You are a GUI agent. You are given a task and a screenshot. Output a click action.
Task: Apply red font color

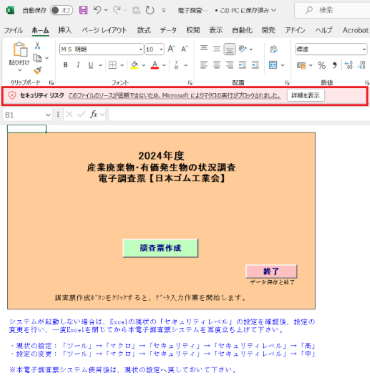pos(155,65)
